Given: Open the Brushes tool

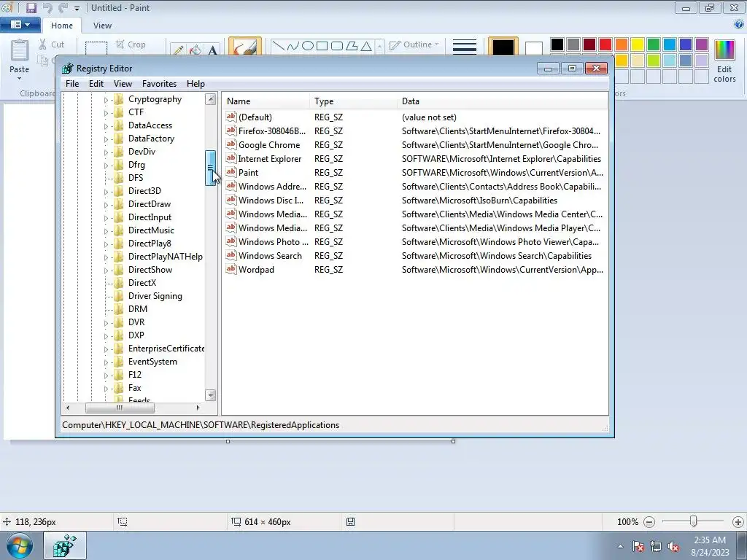Looking at the screenshot, I should (245, 46).
